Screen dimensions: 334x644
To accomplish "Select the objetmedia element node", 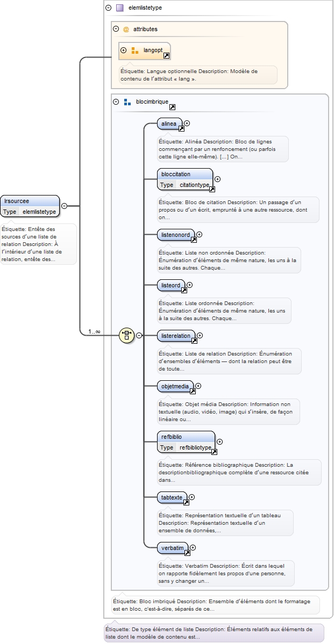I will point(175,387).
